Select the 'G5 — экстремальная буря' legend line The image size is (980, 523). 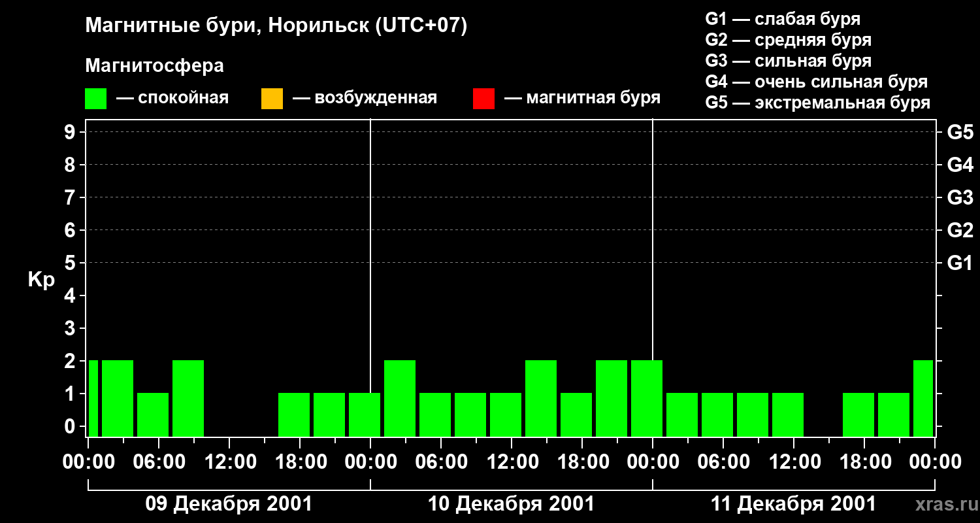point(818,103)
